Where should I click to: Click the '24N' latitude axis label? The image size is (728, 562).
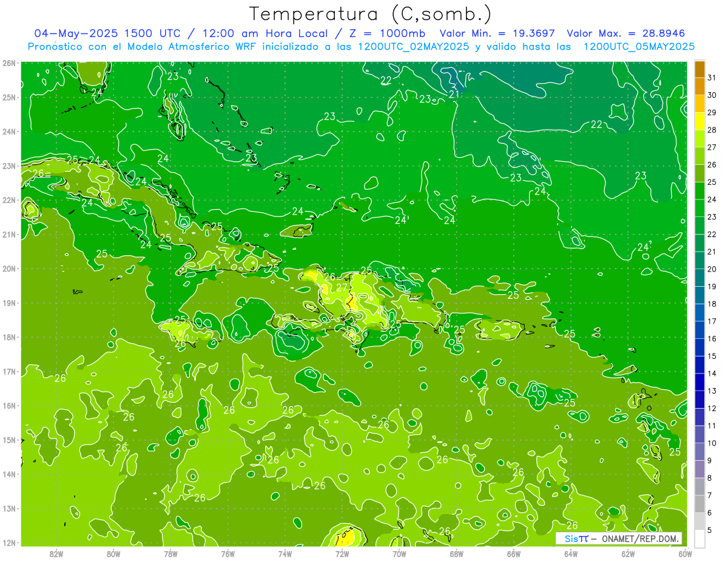coord(9,132)
